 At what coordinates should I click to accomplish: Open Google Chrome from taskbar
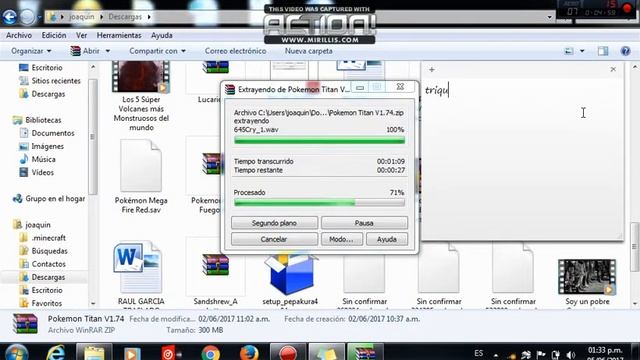click(211, 353)
